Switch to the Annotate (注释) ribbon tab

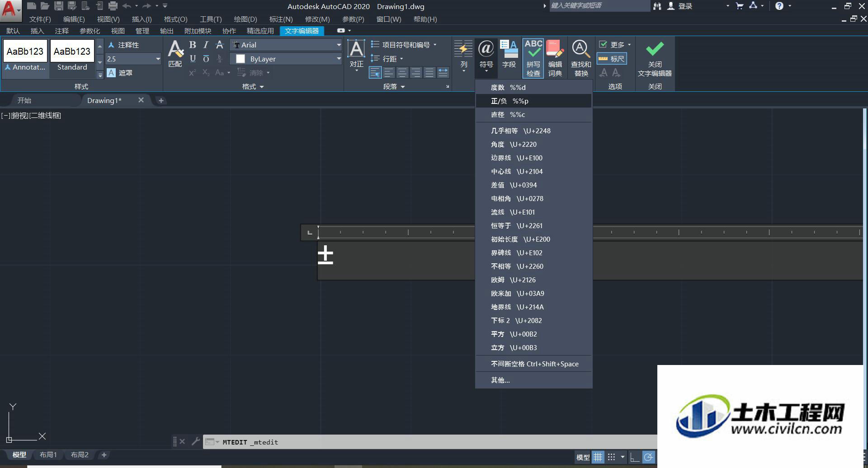(x=61, y=31)
